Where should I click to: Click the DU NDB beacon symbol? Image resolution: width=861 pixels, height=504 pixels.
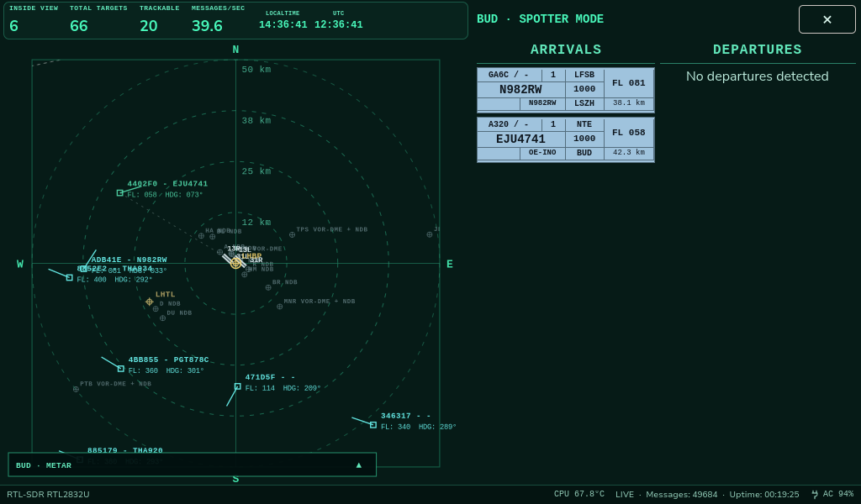point(162,318)
